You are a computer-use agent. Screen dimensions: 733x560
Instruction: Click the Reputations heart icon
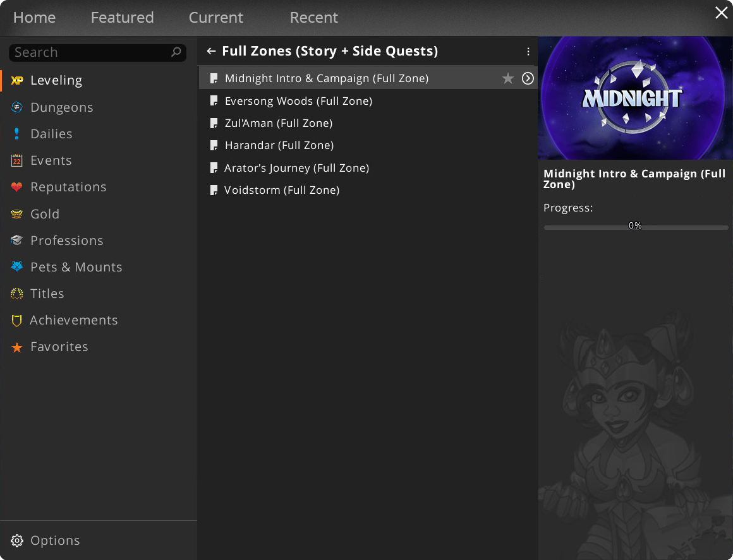17,188
